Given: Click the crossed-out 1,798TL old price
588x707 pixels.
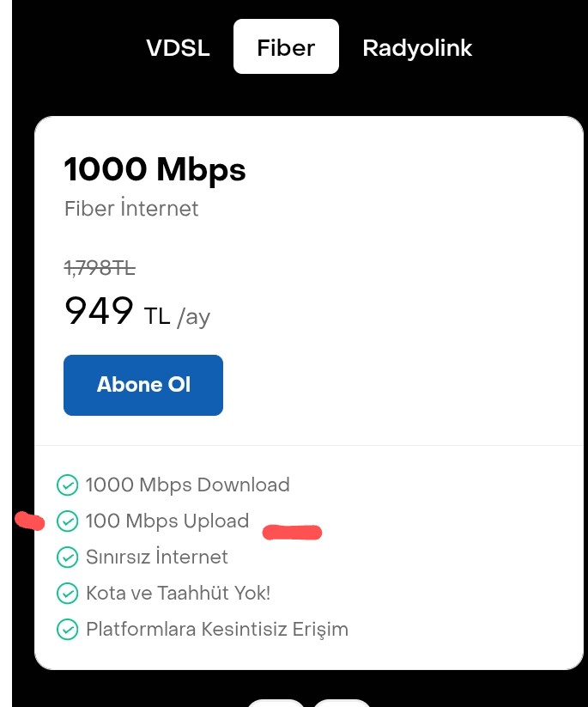Looking at the screenshot, I should tap(100, 268).
